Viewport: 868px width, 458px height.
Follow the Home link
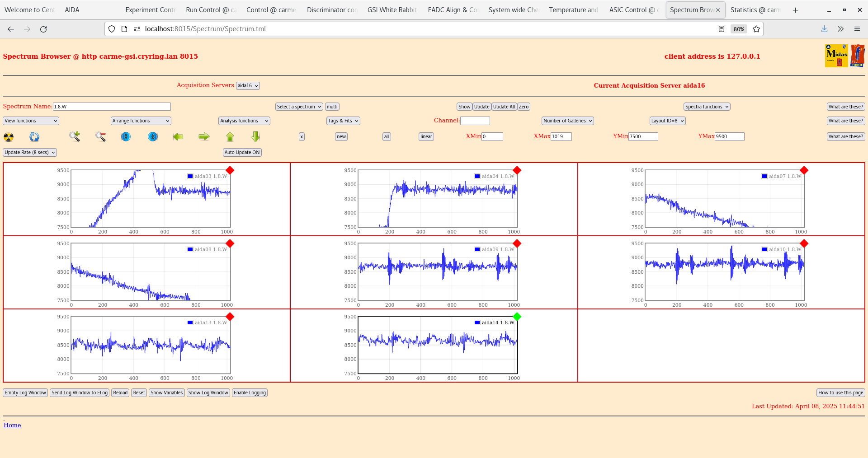12,425
